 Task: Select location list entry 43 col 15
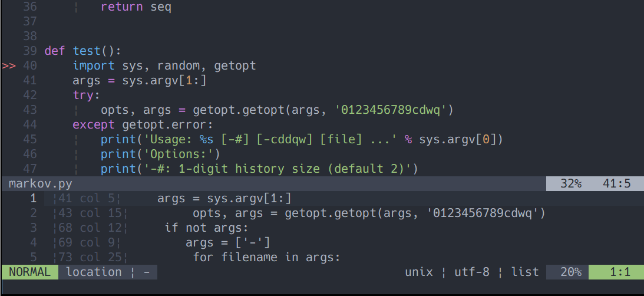[322, 213]
